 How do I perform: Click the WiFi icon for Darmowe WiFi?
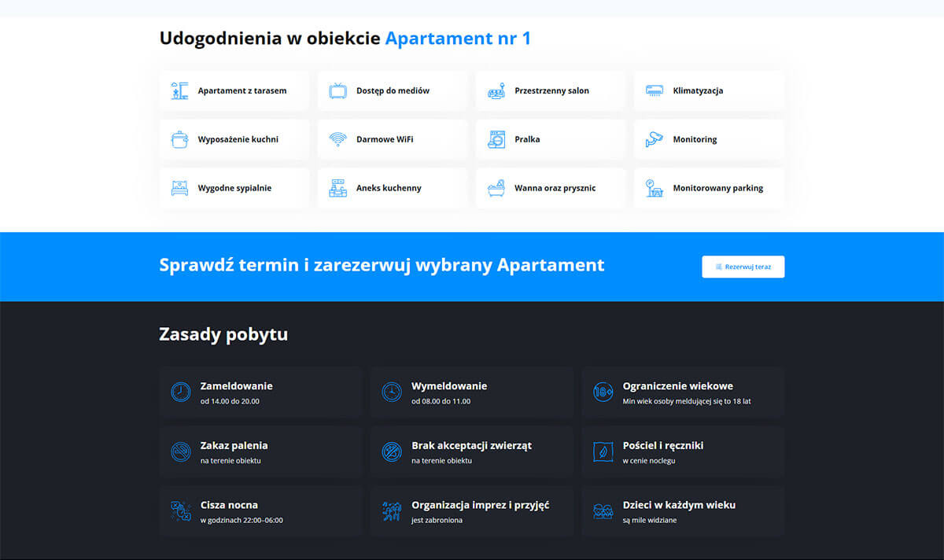(338, 139)
